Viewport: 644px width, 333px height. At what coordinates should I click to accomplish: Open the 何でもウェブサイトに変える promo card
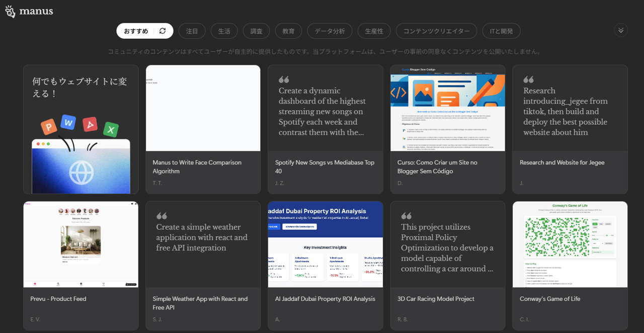(81, 129)
